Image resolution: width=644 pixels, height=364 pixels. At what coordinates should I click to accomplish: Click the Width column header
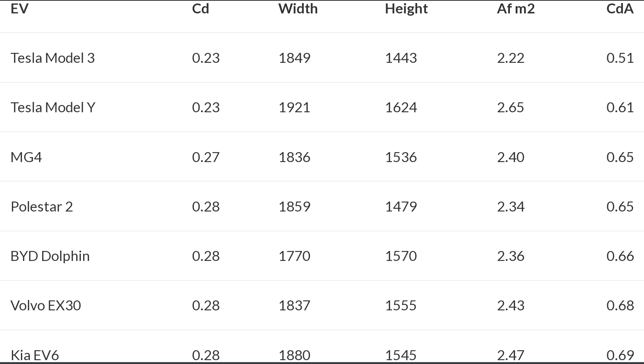pos(298,8)
